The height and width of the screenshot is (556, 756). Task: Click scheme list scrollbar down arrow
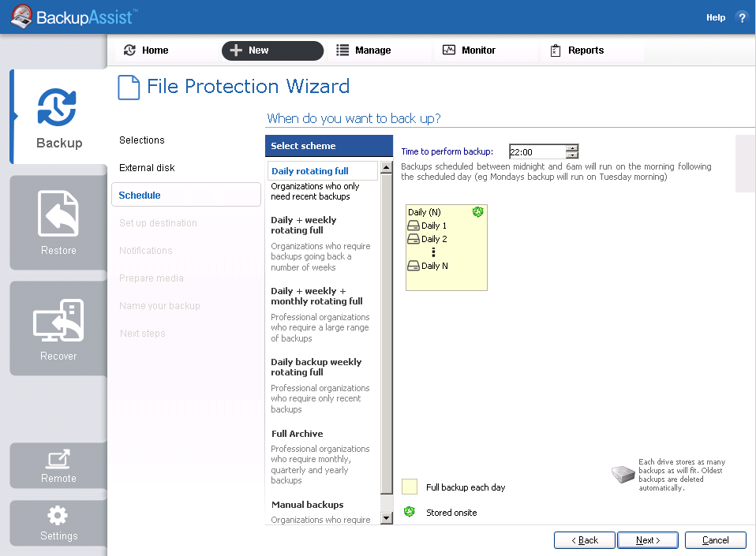[386, 518]
